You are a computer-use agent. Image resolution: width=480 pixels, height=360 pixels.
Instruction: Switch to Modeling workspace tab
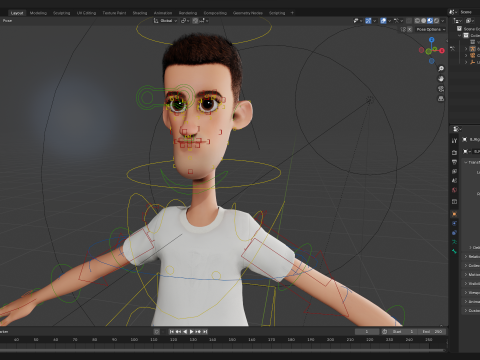[38, 13]
